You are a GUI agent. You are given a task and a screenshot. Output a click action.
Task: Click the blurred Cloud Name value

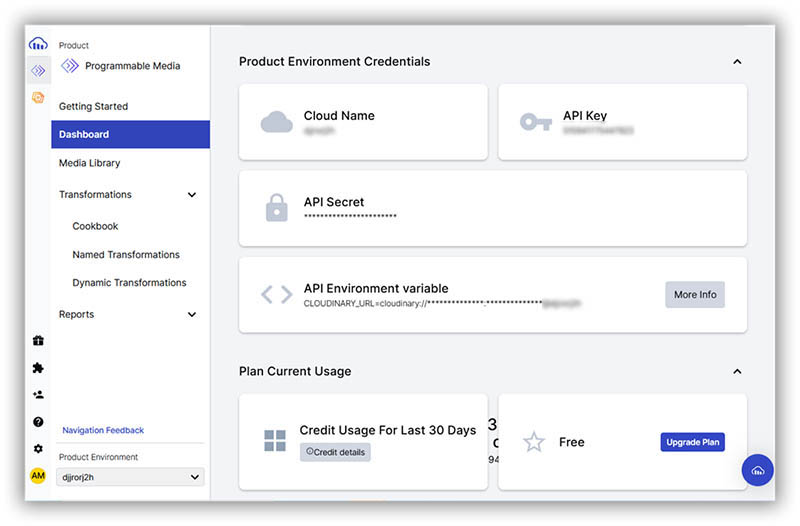click(319, 131)
